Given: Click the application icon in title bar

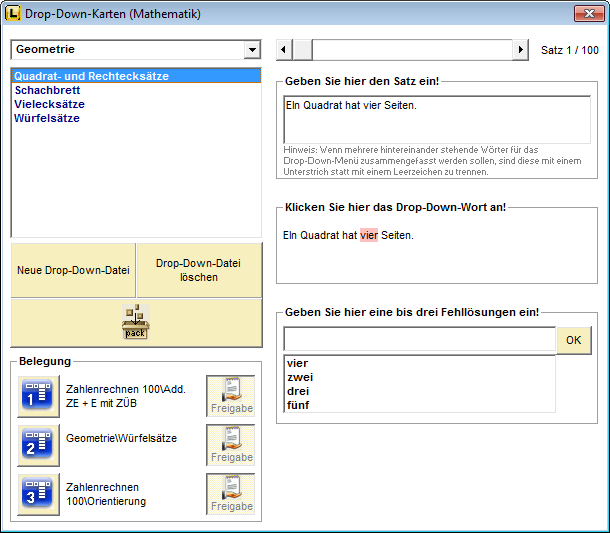Looking at the screenshot, I should pyautogui.click(x=13, y=14).
